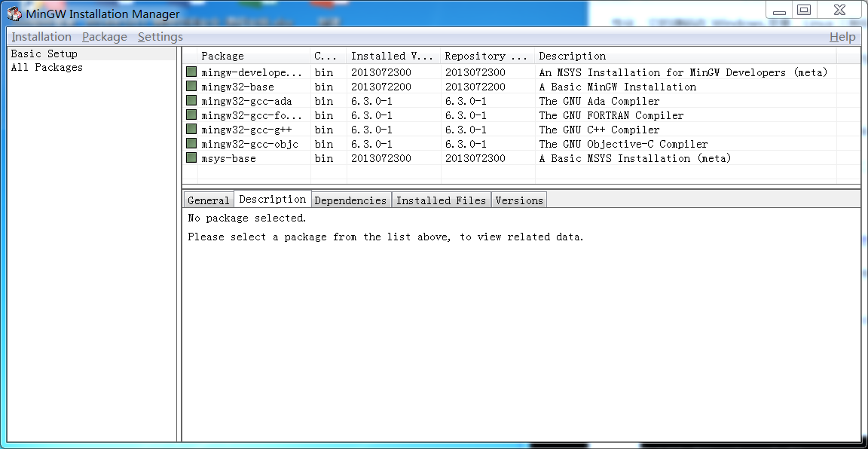Select the msys-base package name
Screen dimensions: 868x449
[x=228, y=159]
